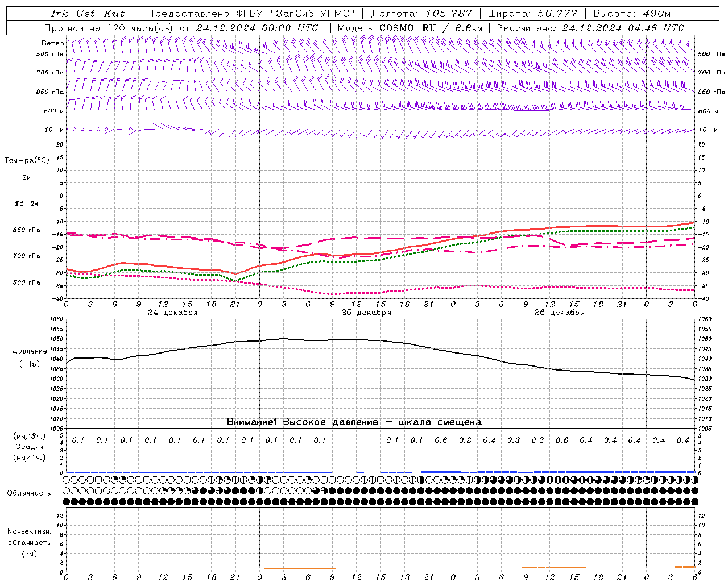Click the elevation text Высота: 490м
This screenshot has width=728, height=582.
click(x=632, y=14)
